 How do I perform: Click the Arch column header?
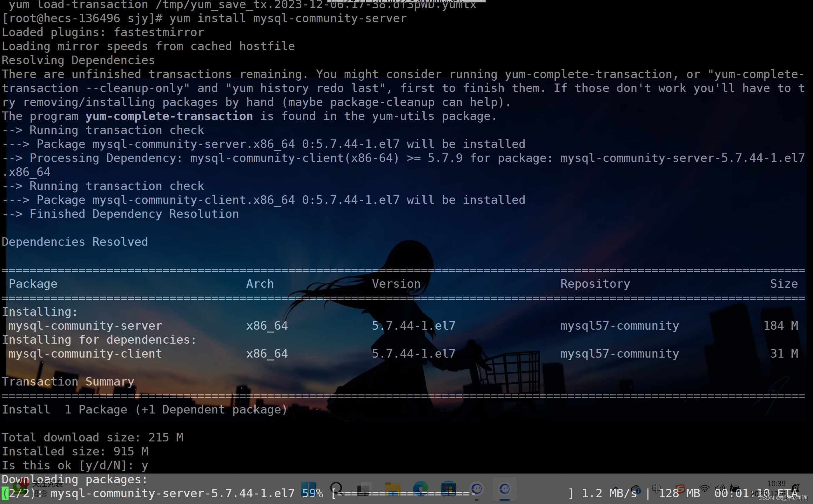click(260, 284)
